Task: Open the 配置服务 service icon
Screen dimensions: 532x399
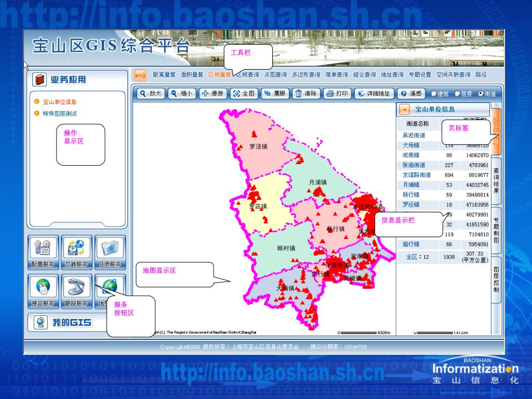Action: click(x=43, y=252)
